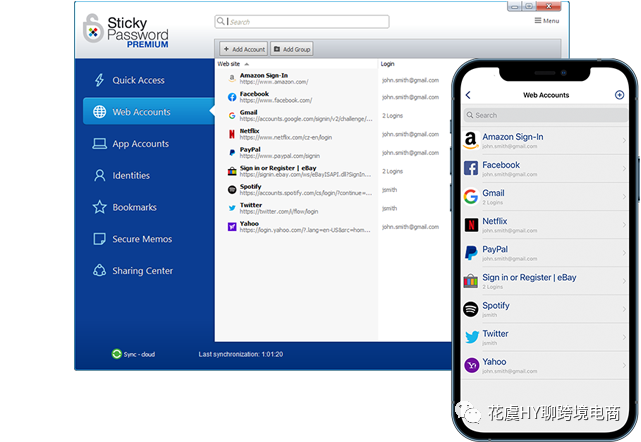Screen dimensions: 641x442
Task: Click the Netflix icon in desktop list
Action: 232,134
